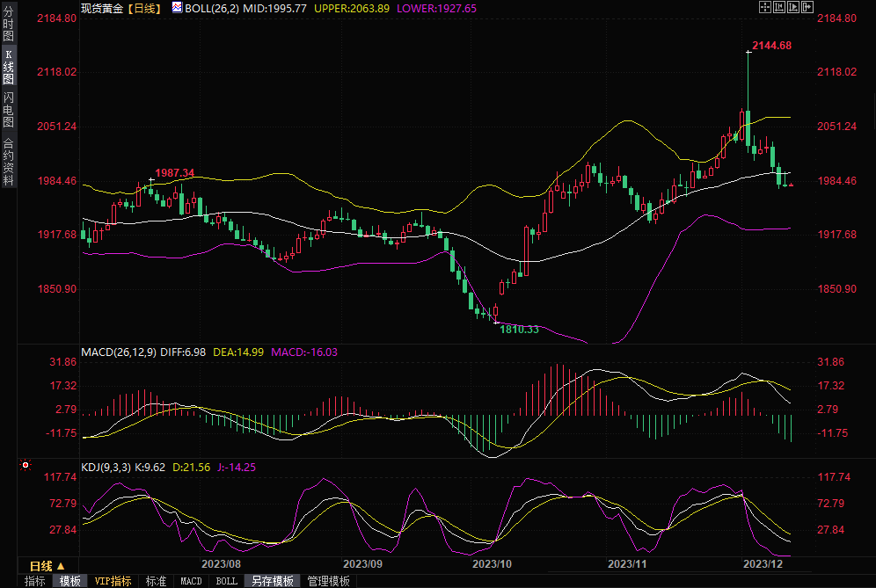This screenshot has width=876, height=588.
Task: Click the 管理模板 button
Action: [x=328, y=581]
